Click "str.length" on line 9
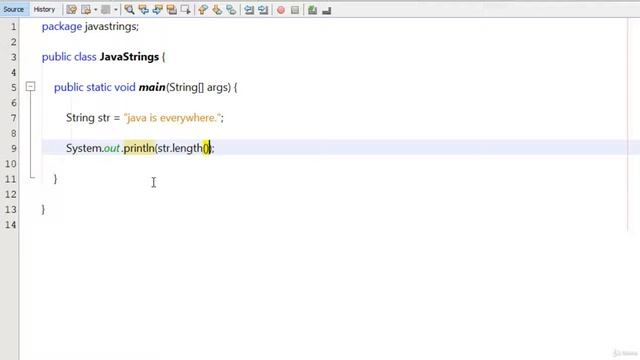640x360 pixels. pos(180,148)
